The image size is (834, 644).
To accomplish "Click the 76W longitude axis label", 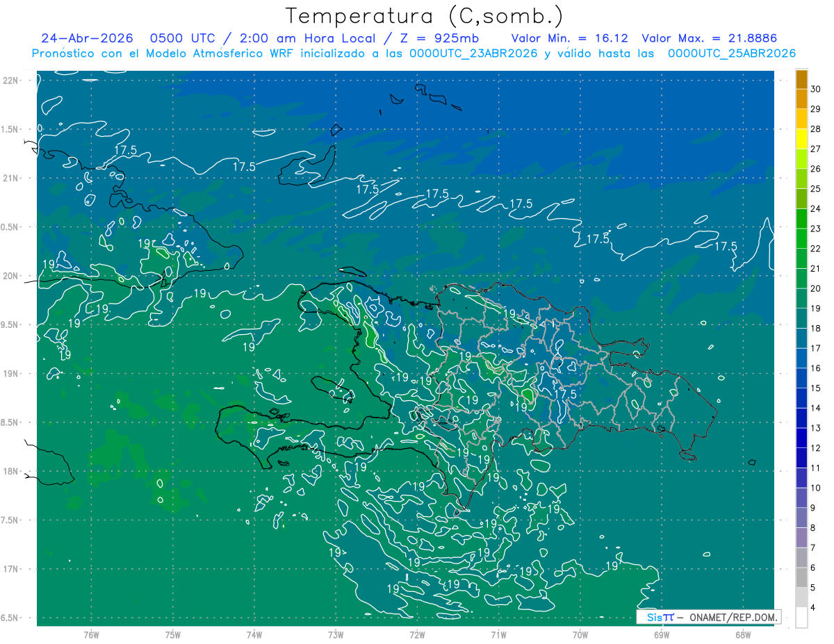I will click(x=91, y=634).
